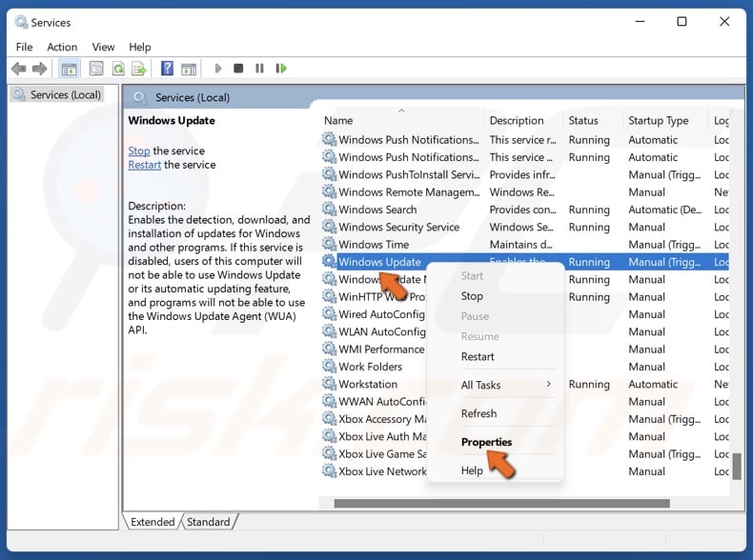The height and width of the screenshot is (560, 753).
Task: Select the Windows PushToInstall Service row
Action: [x=525, y=174]
